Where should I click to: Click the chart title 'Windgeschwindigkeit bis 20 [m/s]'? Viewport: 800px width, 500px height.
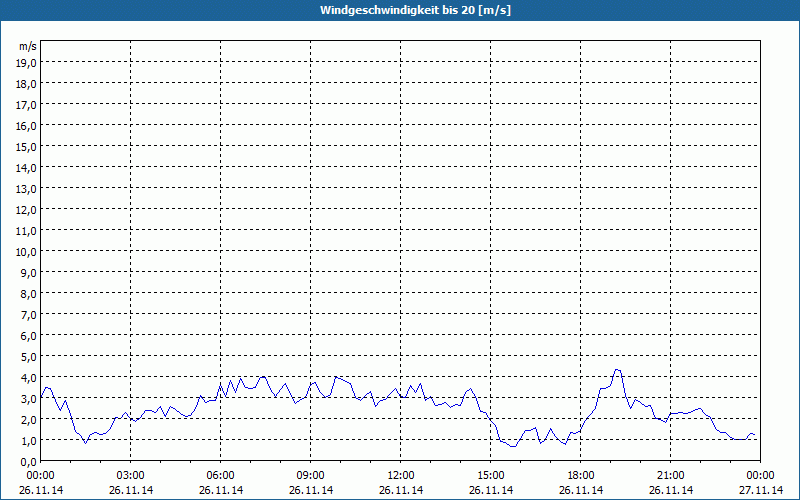point(415,10)
